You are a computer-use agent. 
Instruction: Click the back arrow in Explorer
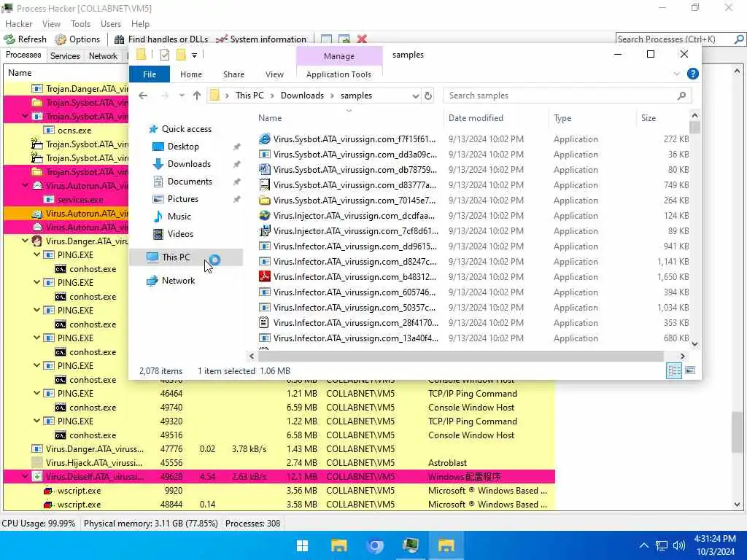point(143,96)
